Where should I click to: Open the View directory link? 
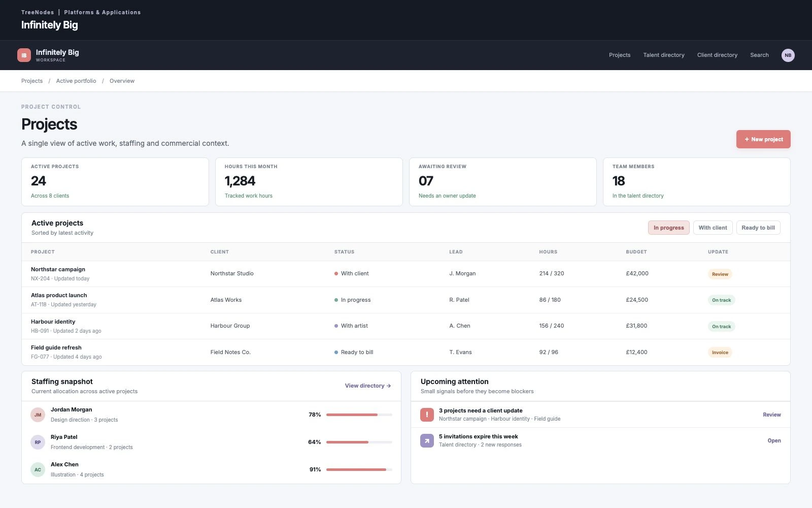click(368, 386)
